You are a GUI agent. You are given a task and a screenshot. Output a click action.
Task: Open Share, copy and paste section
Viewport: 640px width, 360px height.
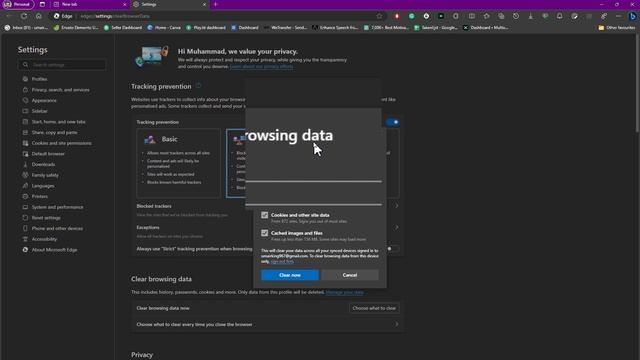tap(54, 132)
